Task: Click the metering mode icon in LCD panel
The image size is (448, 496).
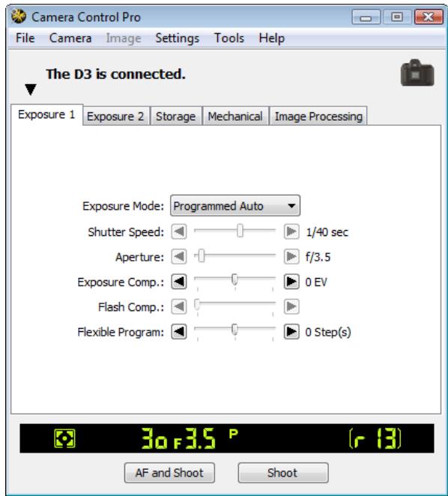Action: tap(64, 438)
